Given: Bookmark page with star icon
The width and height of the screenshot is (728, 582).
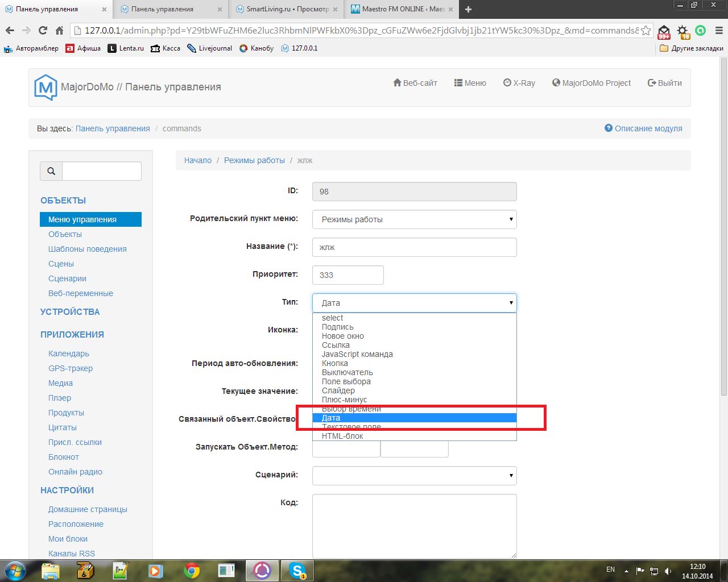Looking at the screenshot, I should pos(646,31).
